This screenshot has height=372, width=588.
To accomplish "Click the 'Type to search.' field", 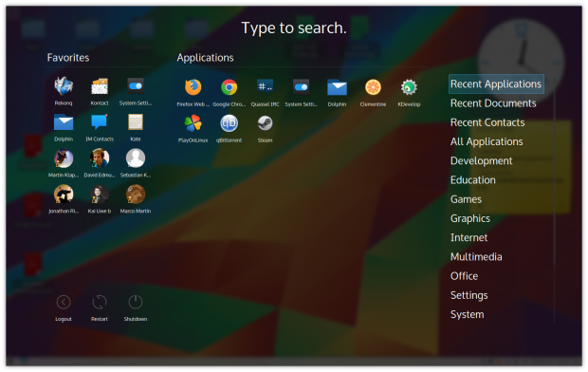I will click(x=294, y=28).
